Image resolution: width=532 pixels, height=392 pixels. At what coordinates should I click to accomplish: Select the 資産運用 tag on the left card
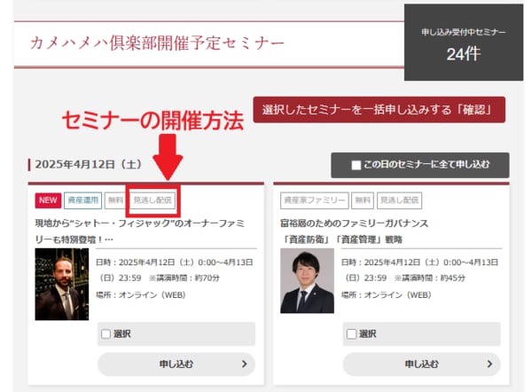pyautogui.click(x=82, y=201)
